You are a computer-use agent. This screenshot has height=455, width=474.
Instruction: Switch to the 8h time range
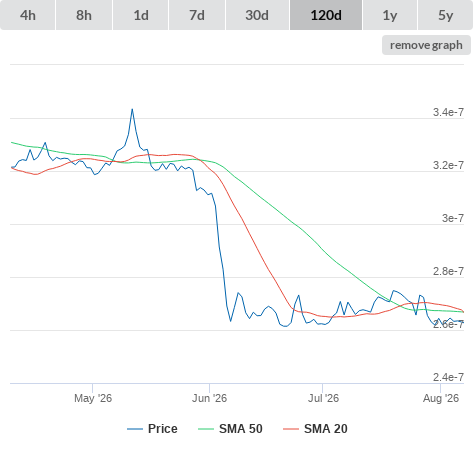(84, 15)
